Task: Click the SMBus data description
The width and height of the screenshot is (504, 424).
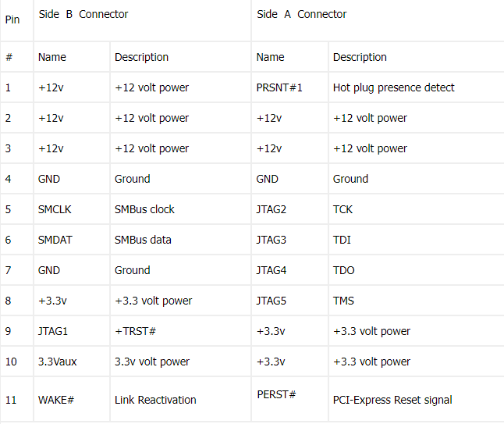Action: pos(143,240)
